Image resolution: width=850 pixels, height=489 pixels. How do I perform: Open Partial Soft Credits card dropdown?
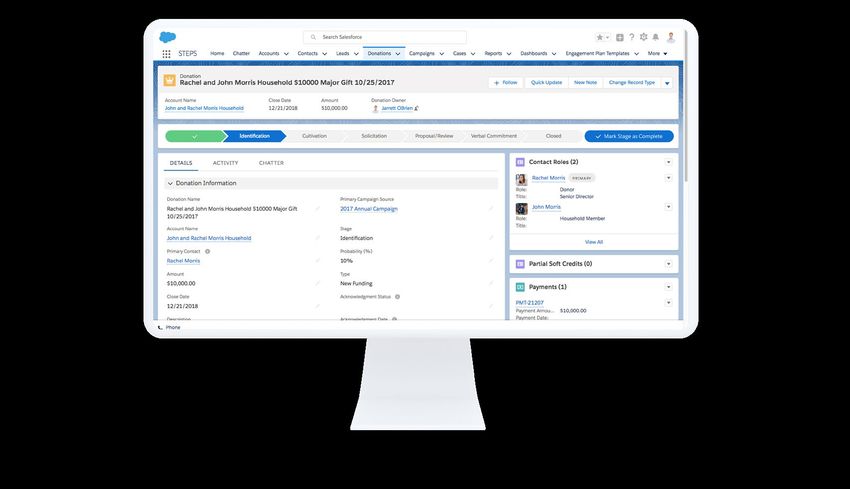[x=668, y=264]
